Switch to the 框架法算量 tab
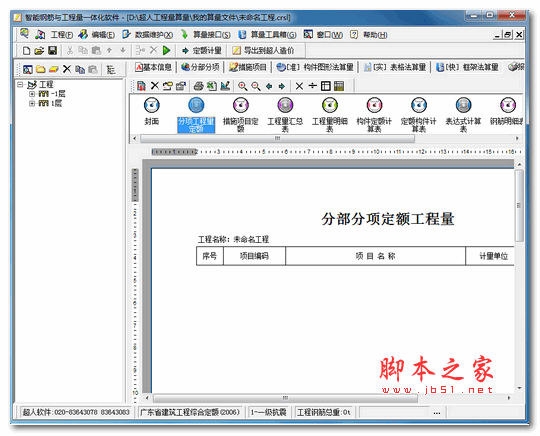 coord(467,67)
